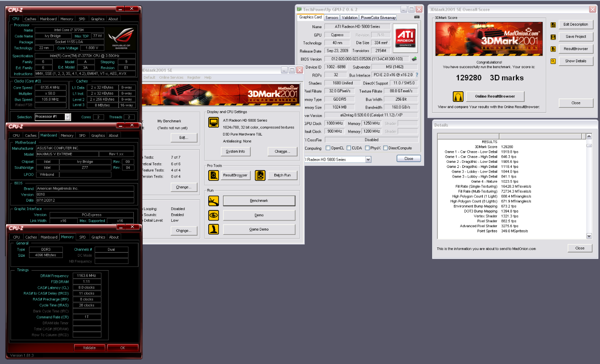Screen dimensions: 600x364
Task: Click the Core Speed 6135.4 MHz value
Action: tap(50, 88)
